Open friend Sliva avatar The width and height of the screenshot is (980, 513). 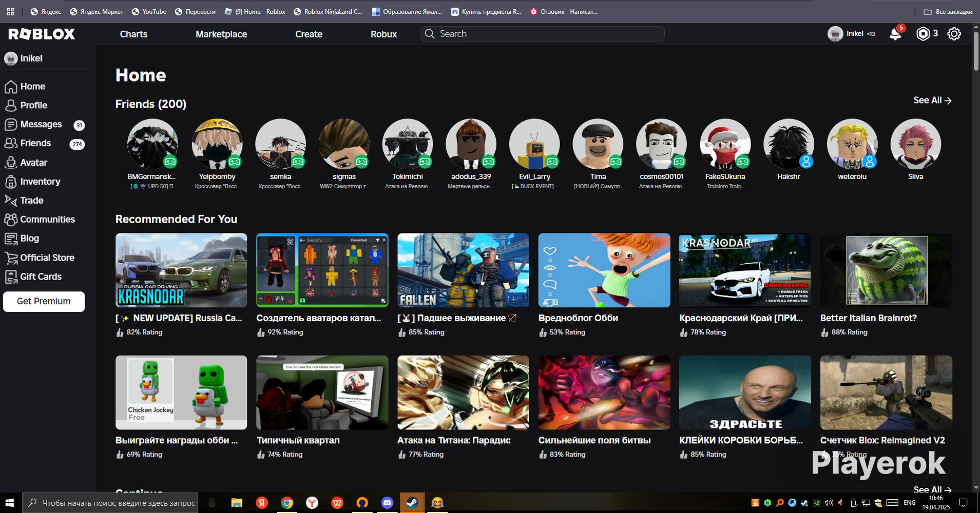915,144
